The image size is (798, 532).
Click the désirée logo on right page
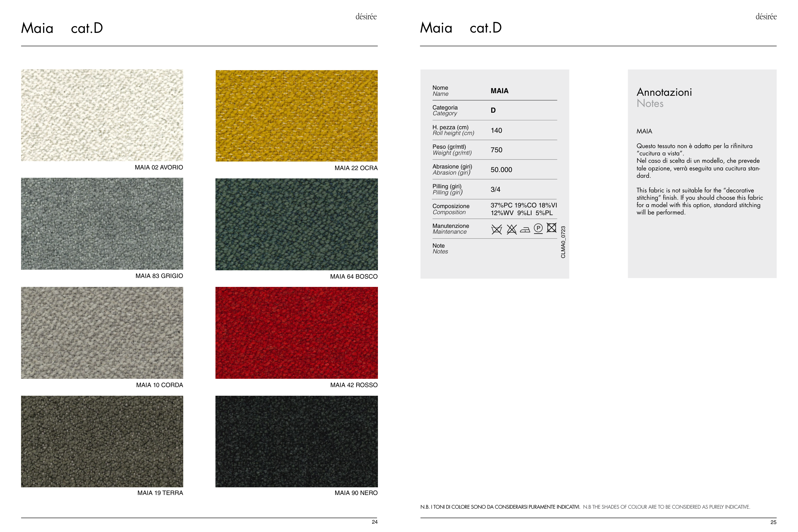click(766, 17)
